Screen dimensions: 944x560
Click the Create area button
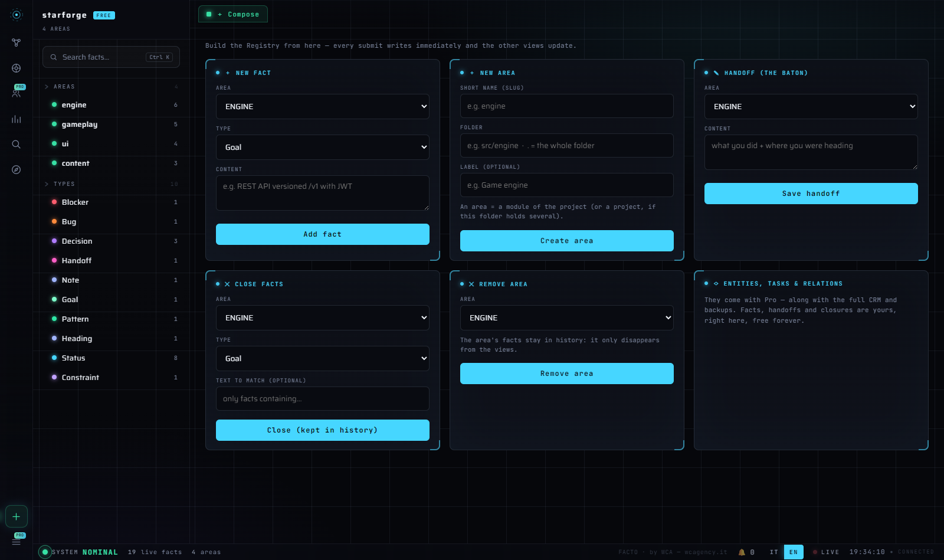tap(567, 241)
